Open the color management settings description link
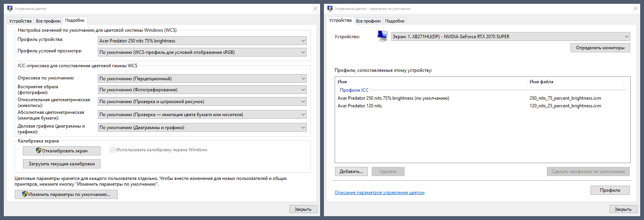Viewport: 644px width, 220px height. 379,192
